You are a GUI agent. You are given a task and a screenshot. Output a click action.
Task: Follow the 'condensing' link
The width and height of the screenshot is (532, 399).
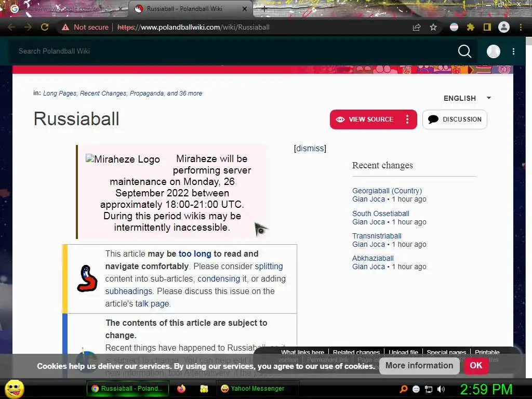coord(219,278)
